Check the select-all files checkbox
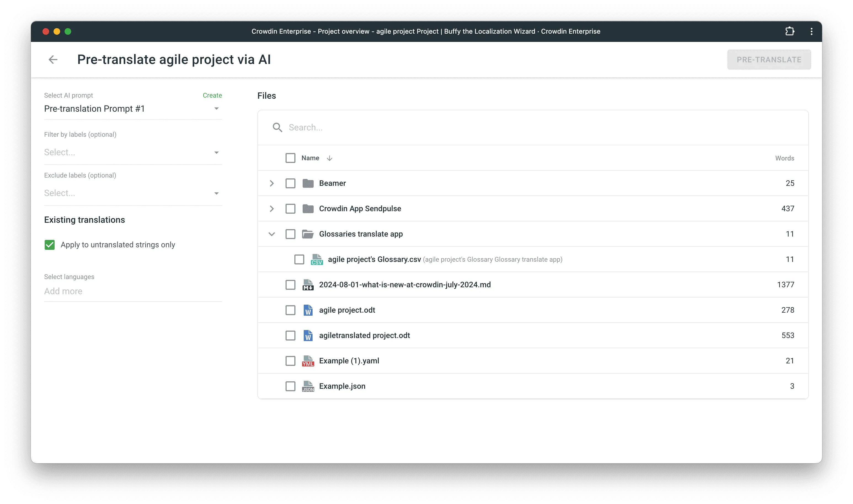Viewport: 853px width, 504px height. pyautogui.click(x=290, y=158)
